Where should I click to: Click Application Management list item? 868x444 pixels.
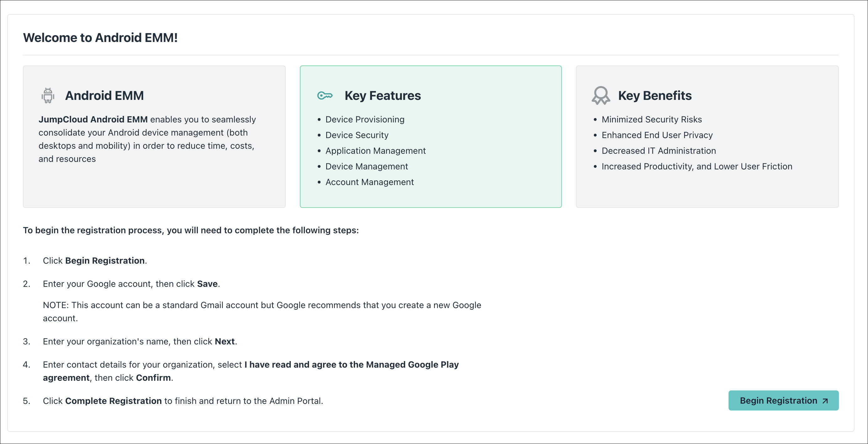click(375, 151)
